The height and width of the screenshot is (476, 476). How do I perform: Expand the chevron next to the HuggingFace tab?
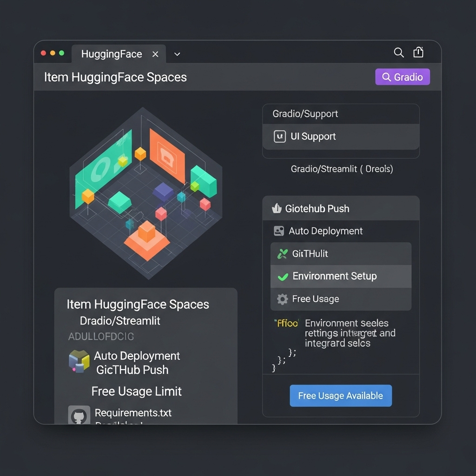point(177,54)
